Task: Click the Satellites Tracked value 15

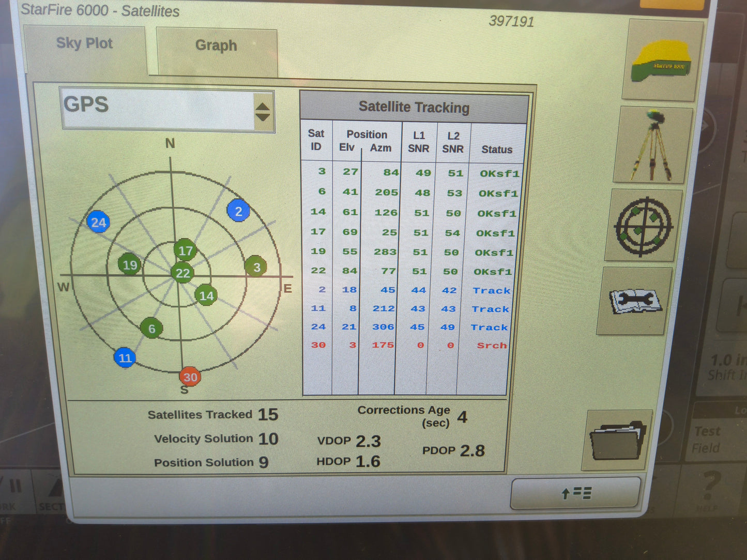Action: pyautogui.click(x=268, y=414)
